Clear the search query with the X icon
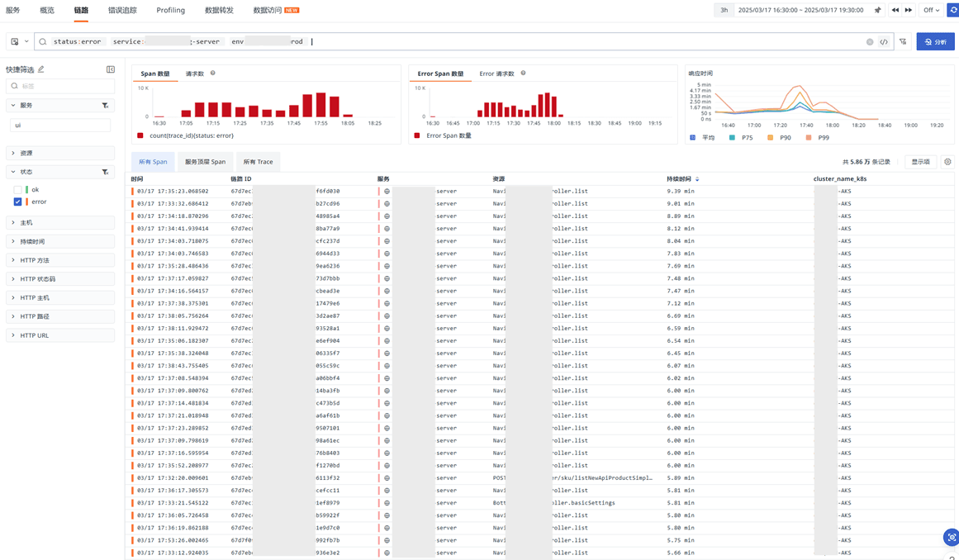The width and height of the screenshot is (959, 560). [x=870, y=41]
